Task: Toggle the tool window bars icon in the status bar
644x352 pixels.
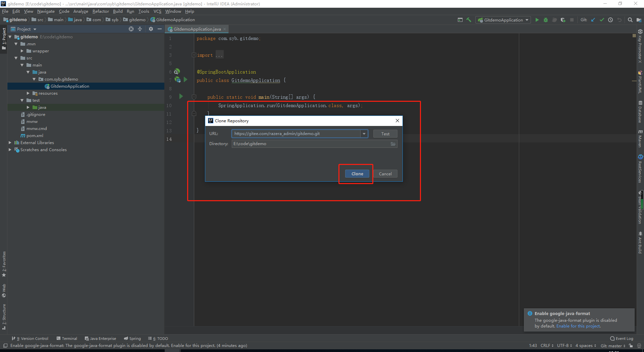Action: tap(5, 346)
